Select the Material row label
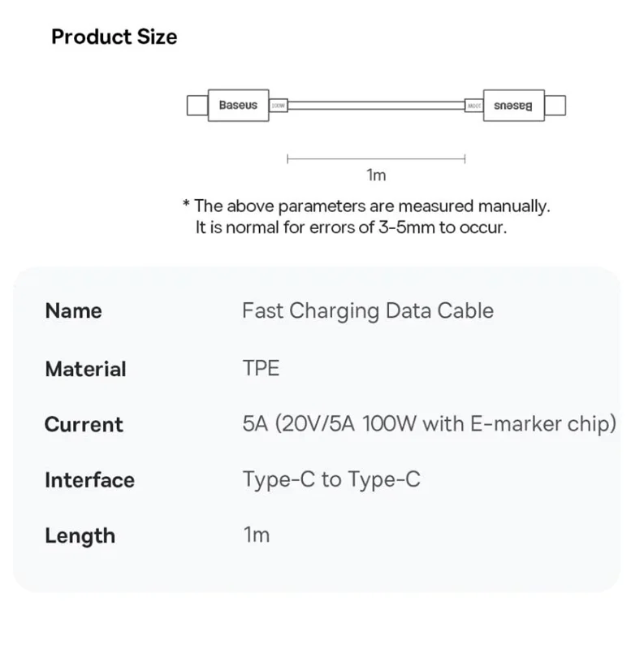 coord(85,369)
